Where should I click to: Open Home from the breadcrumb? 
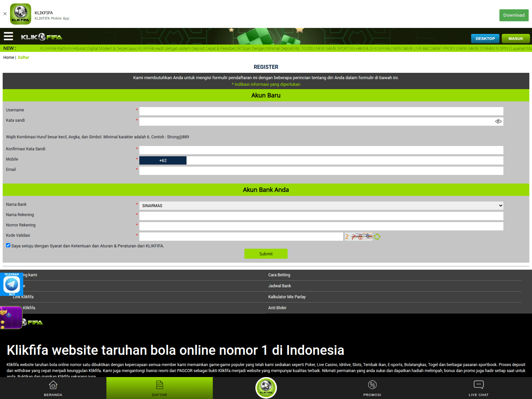pyautogui.click(x=9, y=57)
